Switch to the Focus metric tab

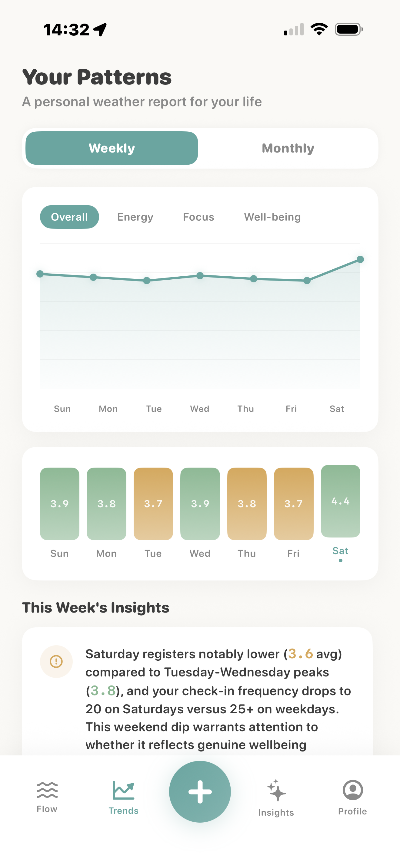point(199,217)
